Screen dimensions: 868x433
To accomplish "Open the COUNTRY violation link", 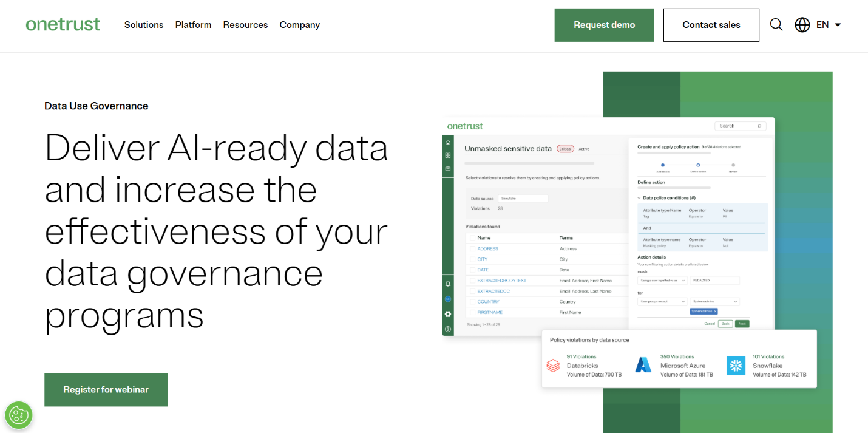I will coord(488,302).
